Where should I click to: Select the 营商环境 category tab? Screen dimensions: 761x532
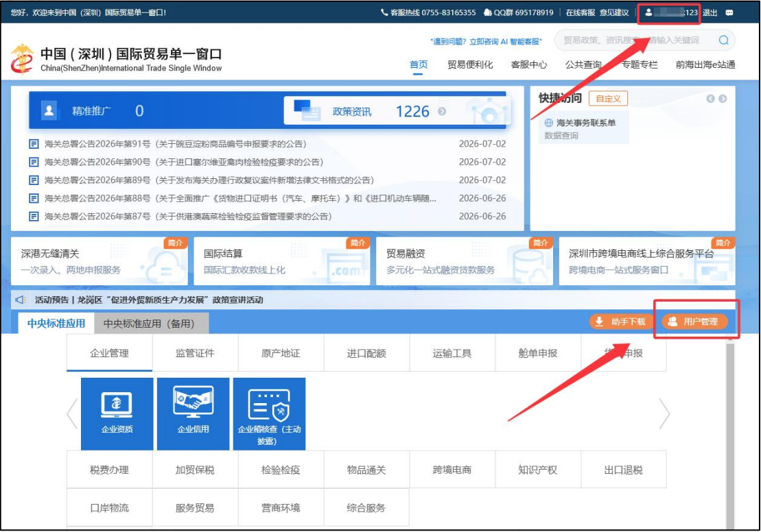(x=281, y=508)
